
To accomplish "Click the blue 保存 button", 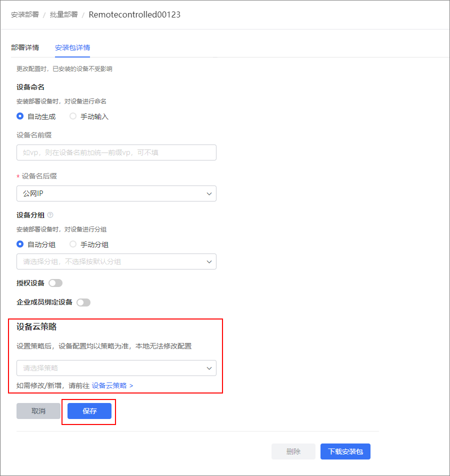I will tap(89, 411).
